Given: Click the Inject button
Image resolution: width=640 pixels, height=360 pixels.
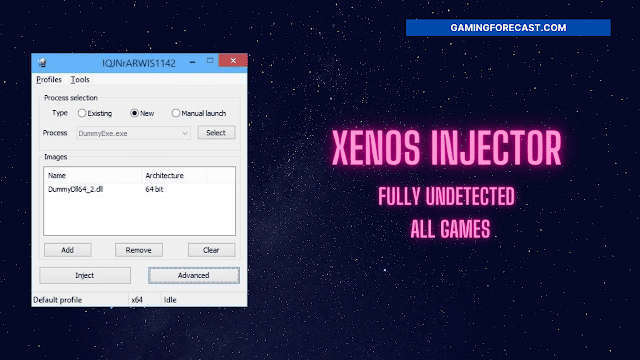Looking at the screenshot, I should (x=85, y=276).
